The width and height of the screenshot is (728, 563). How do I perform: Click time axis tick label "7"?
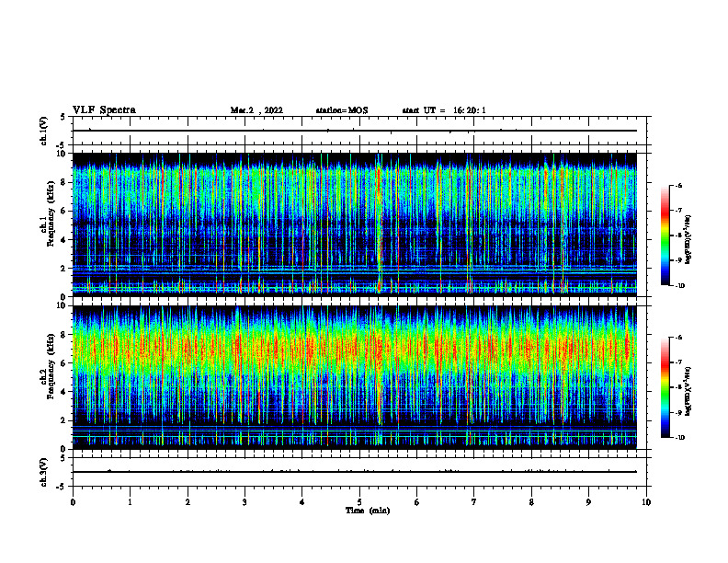click(474, 502)
